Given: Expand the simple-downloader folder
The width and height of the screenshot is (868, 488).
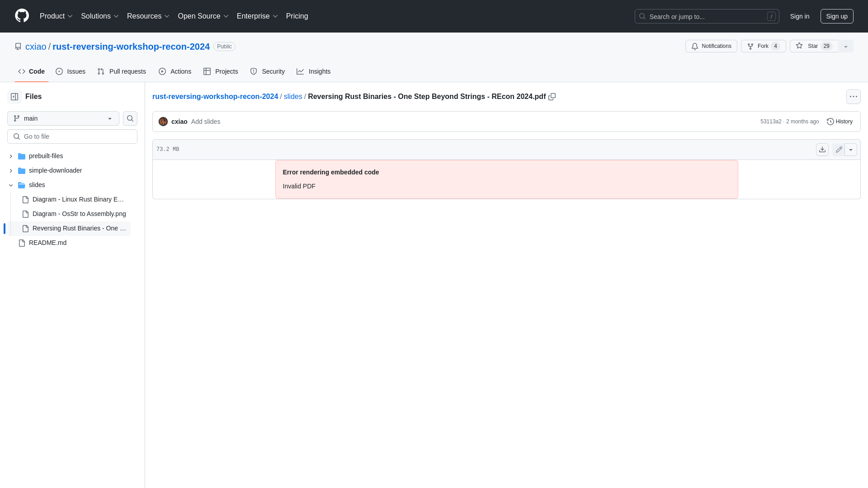Looking at the screenshot, I should 11,170.
